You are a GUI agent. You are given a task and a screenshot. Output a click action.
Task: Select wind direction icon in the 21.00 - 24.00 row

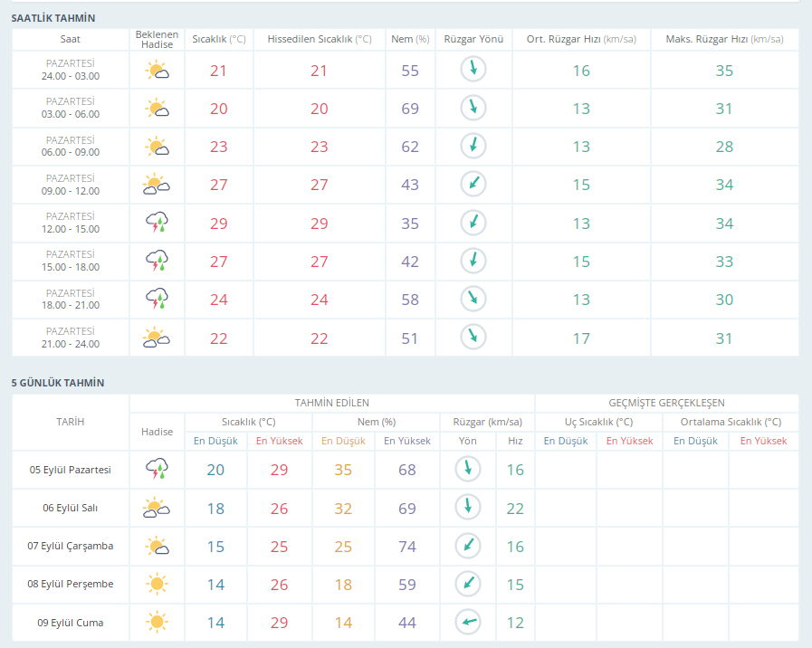click(473, 338)
